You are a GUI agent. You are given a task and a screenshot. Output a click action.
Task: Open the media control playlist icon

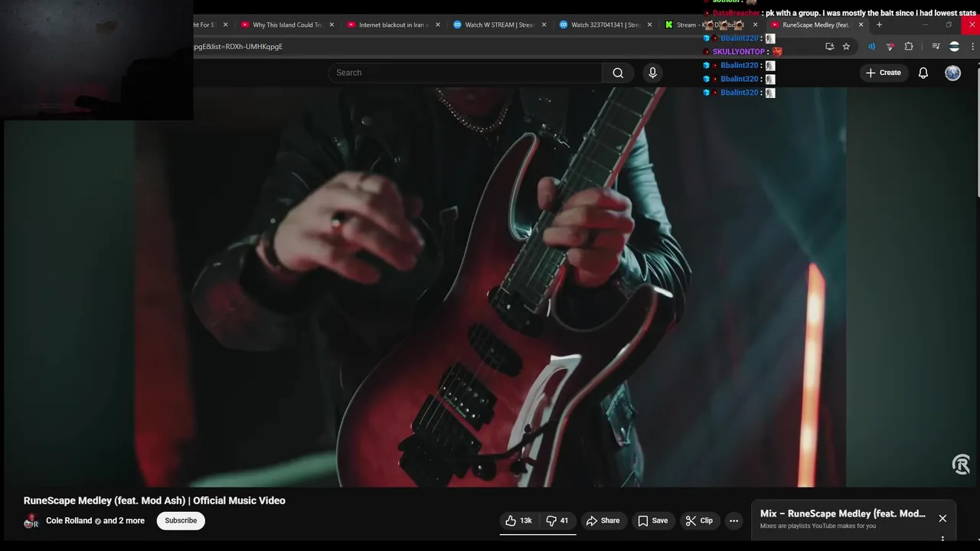pos(936,47)
